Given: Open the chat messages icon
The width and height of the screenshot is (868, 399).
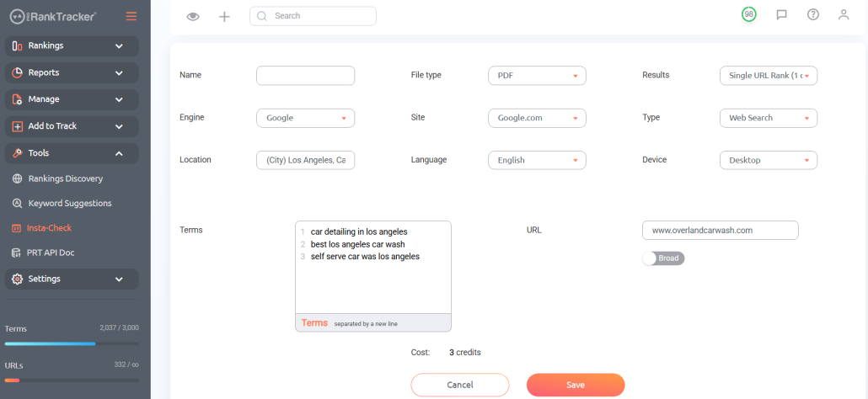Looking at the screenshot, I should coord(782,15).
